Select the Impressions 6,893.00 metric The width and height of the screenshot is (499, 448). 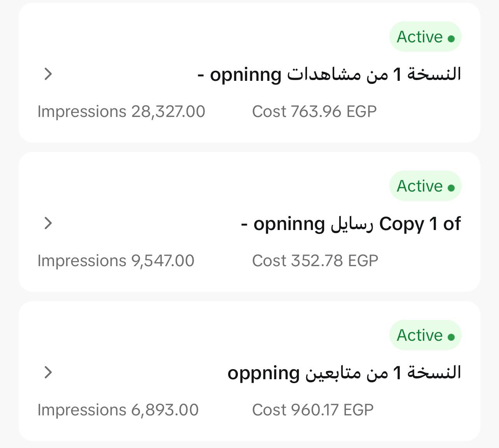tap(118, 410)
